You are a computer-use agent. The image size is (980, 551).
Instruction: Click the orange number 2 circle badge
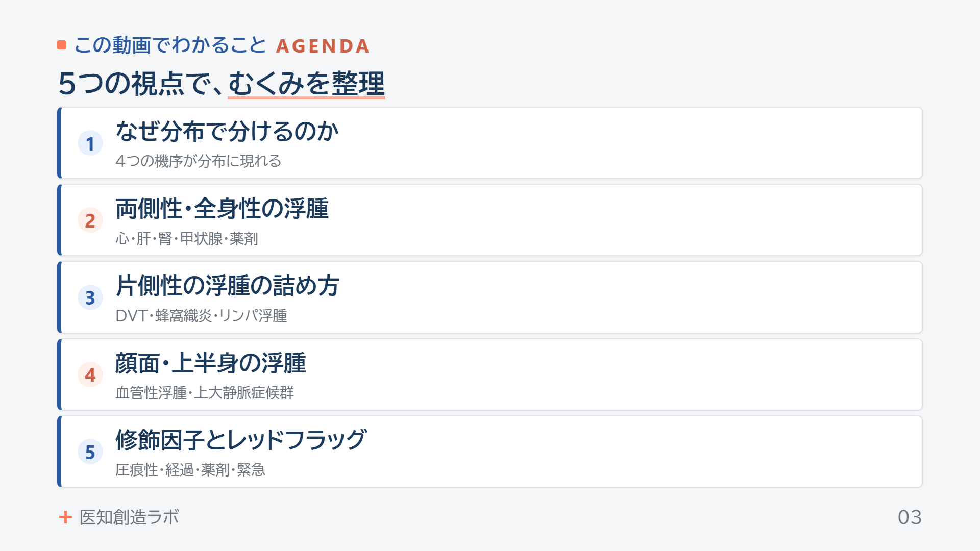[x=90, y=220]
